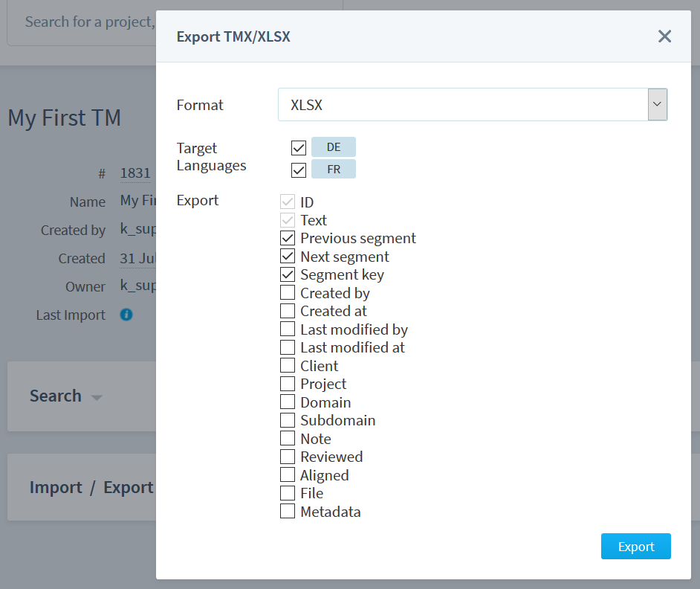Viewport: 700px width, 589px height.
Task: Click the FR language tag
Action: [x=334, y=170]
